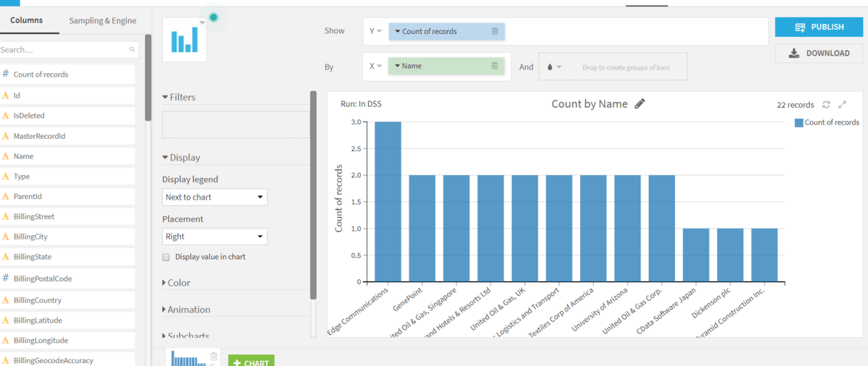Click the Download button
Image resolution: width=868 pixels, height=366 pixels.
point(818,53)
